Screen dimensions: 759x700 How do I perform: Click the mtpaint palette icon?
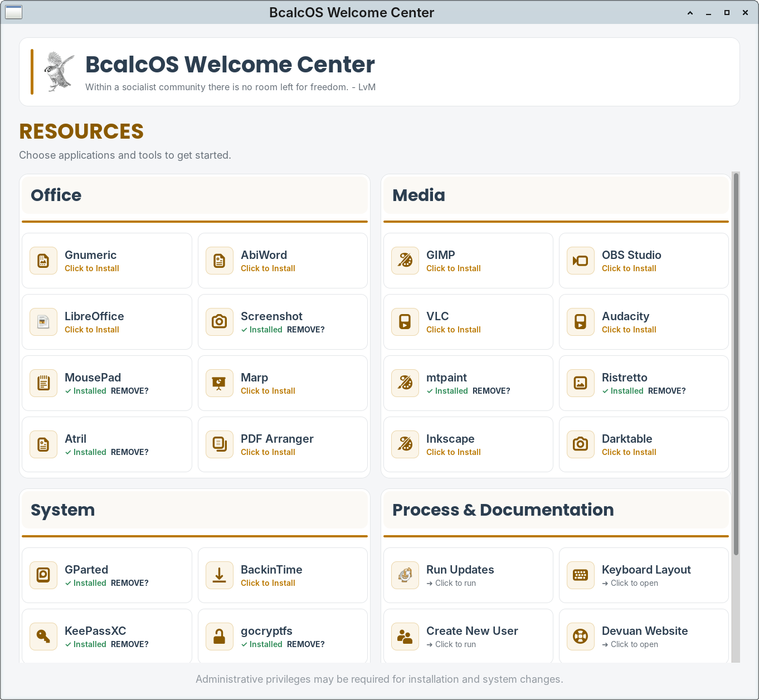point(405,383)
